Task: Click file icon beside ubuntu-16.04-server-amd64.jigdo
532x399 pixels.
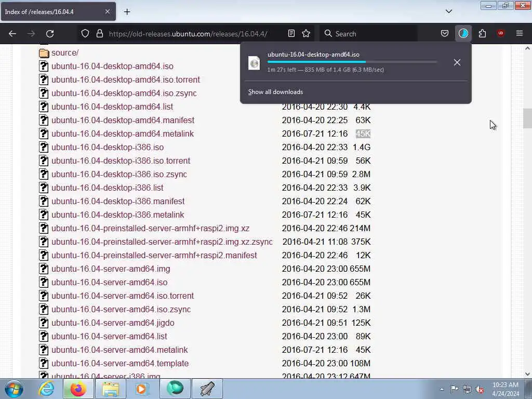Action: click(x=44, y=323)
